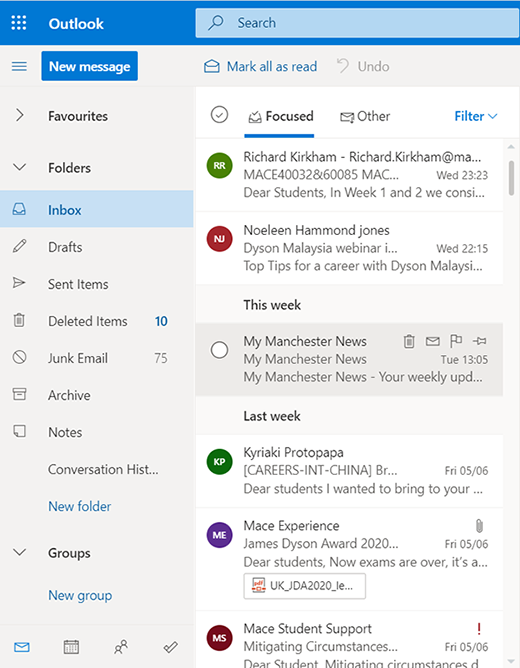Image resolution: width=520 pixels, height=668 pixels.
Task: Click the NJ avatar of Noeleen Hammond jones
Action: (219, 239)
